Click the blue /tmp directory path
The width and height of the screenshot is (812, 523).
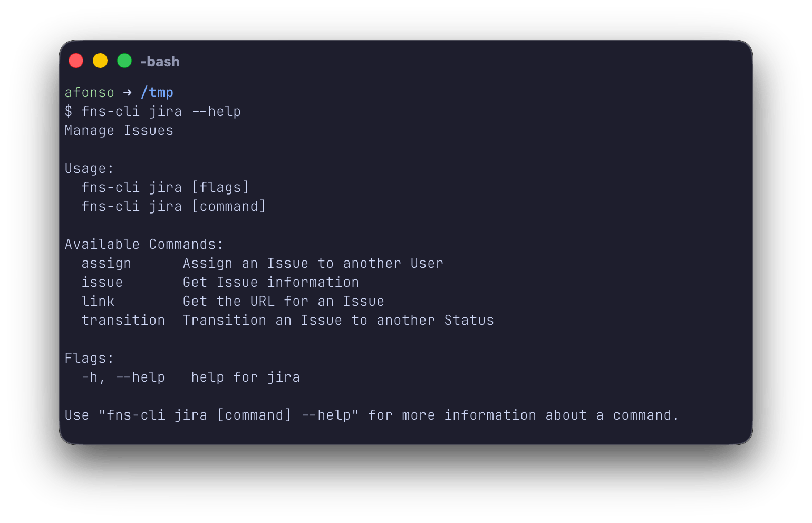coord(157,92)
